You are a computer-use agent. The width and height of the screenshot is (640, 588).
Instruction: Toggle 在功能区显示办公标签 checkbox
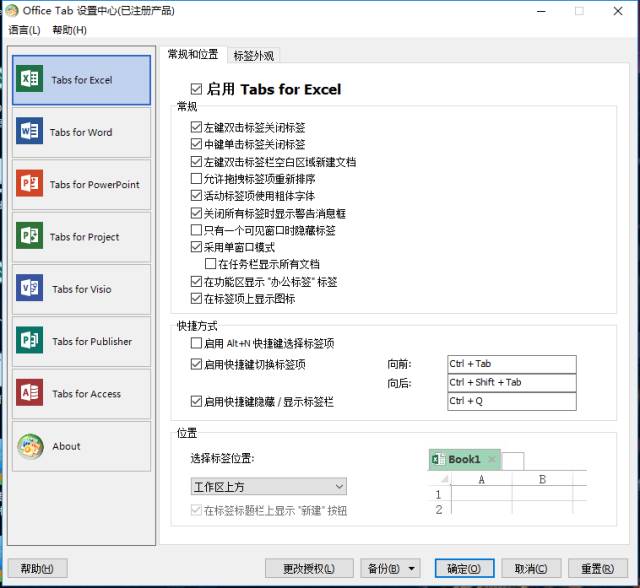coord(196,281)
